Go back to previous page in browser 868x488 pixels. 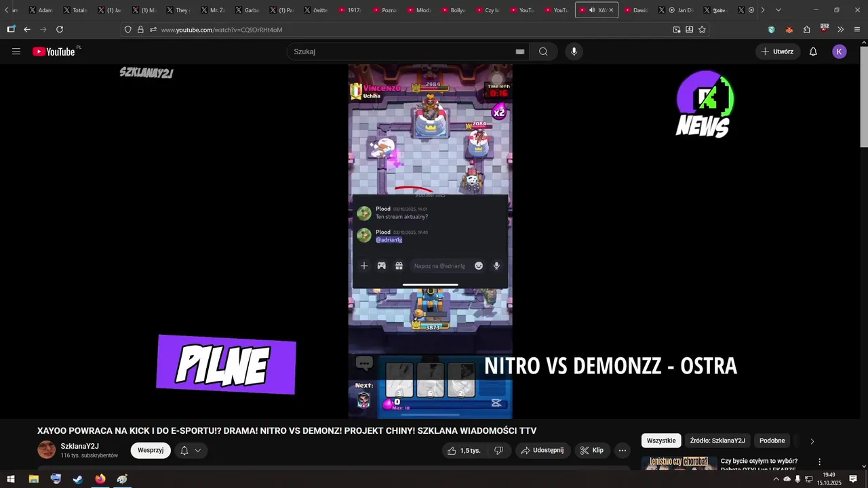pos(27,29)
